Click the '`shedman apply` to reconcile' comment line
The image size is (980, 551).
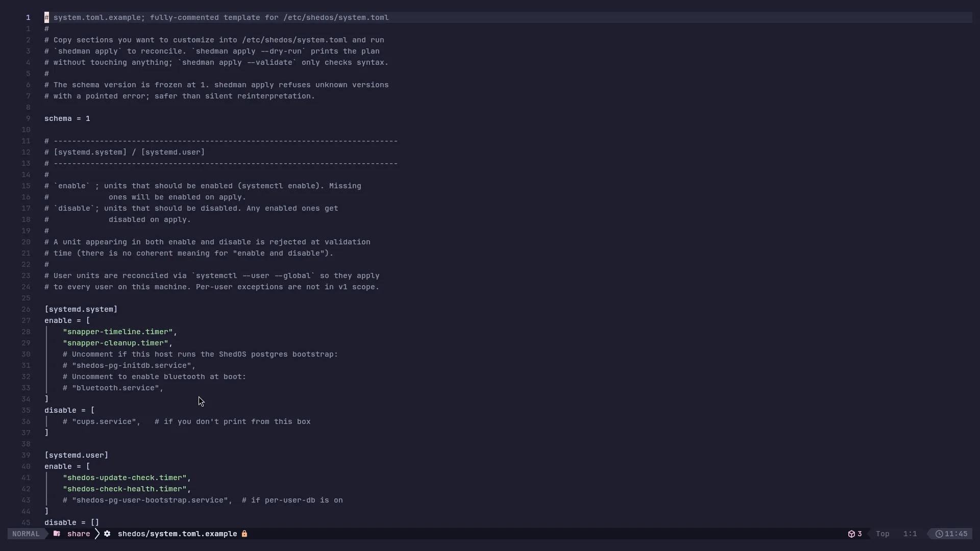(x=212, y=51)
